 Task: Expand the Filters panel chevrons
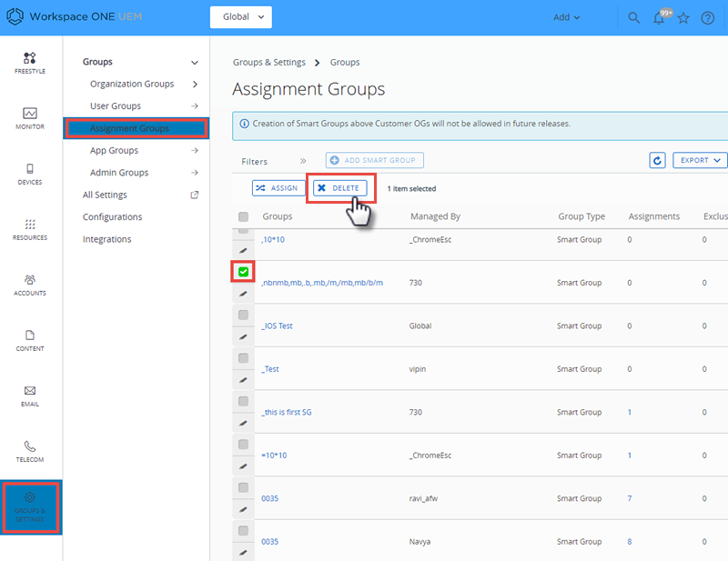pyautogui.click(x=303, y=161)
